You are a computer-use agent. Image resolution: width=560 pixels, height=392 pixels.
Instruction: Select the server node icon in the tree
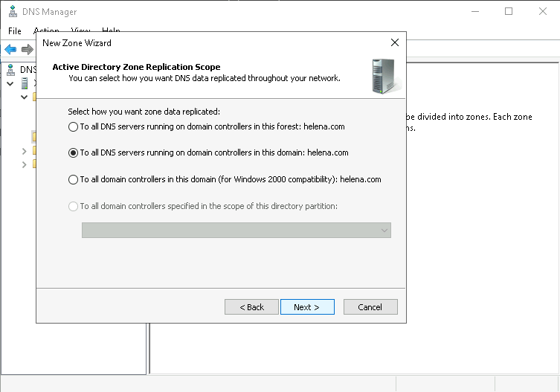[x=24, y=83]
